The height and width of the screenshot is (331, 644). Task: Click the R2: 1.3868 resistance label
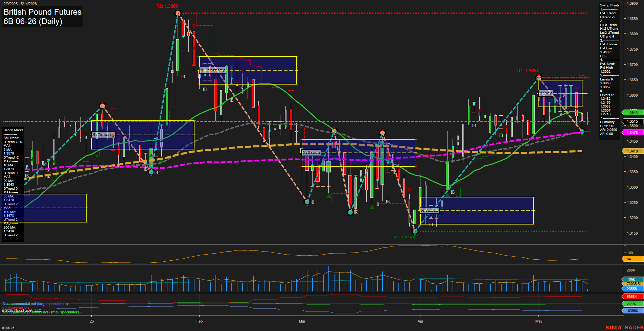tap(167, 6)
